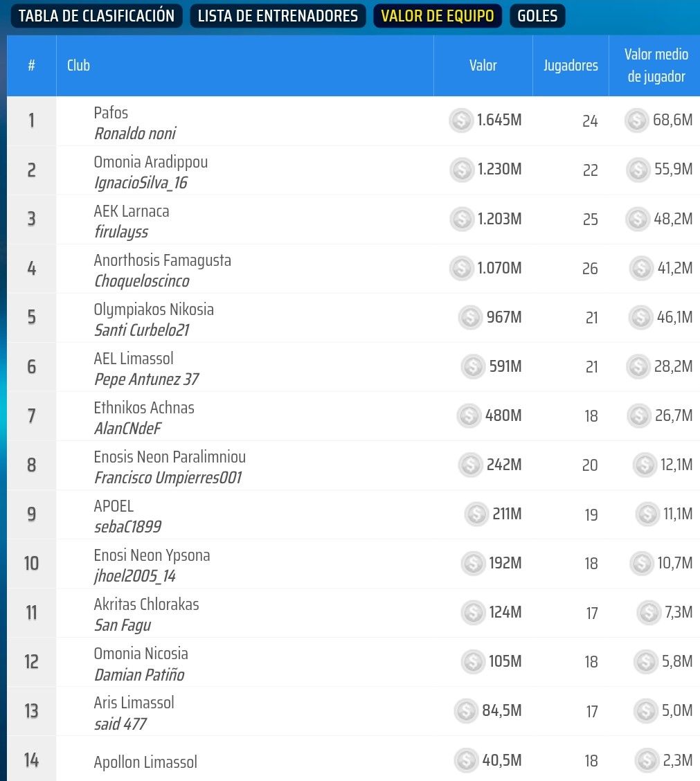Select the Valor de Equipo tab
700x781 pixels.
438,16
